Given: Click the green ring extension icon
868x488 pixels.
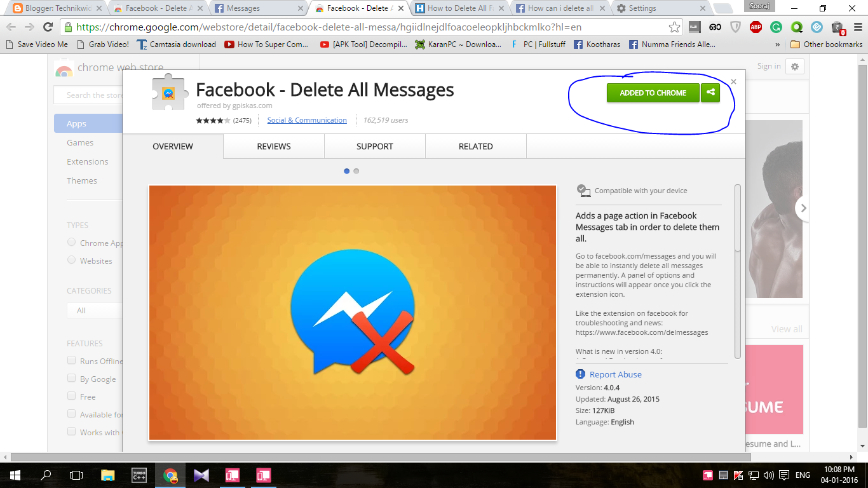Looking at the screenshot, I should 796,27.
